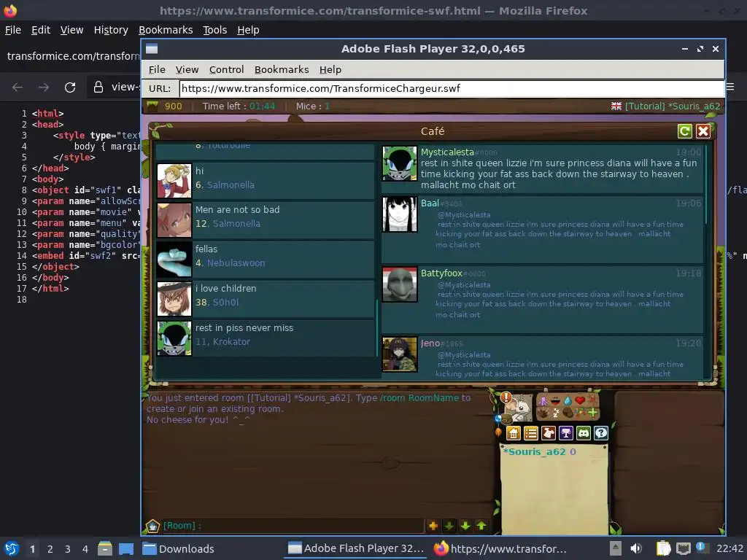Select the confetti emote icon

point(580,413)
